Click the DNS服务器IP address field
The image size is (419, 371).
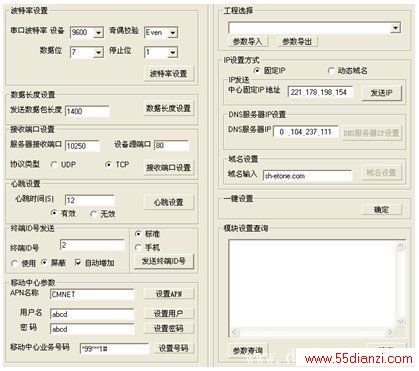click(306, 132)
